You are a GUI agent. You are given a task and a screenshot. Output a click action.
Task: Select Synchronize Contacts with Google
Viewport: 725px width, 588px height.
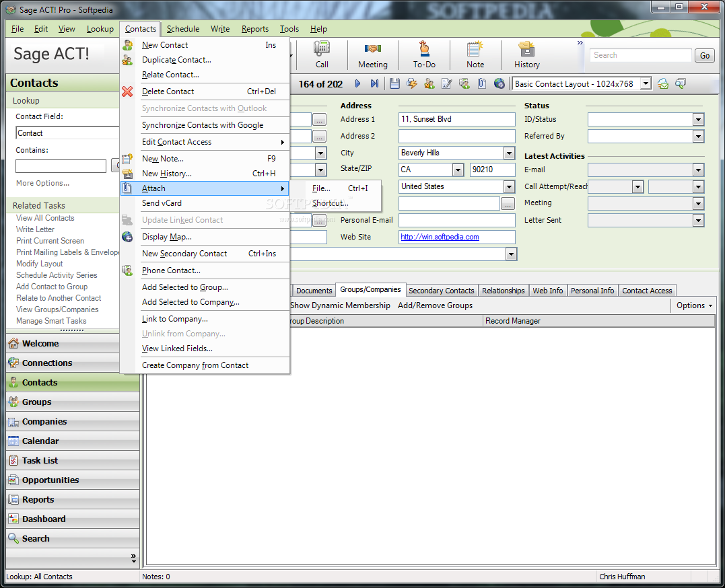pyautogui.click(x=205, y=125)
